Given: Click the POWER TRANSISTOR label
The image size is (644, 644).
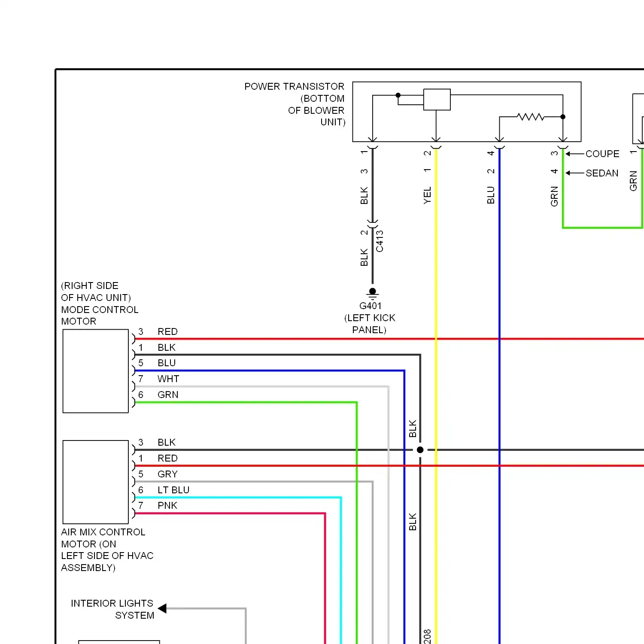Looking at the screenshot, I should [294, 87].
